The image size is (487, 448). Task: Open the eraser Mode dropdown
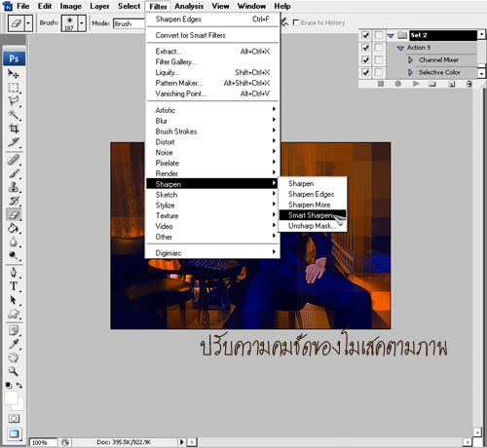point(129,23)
